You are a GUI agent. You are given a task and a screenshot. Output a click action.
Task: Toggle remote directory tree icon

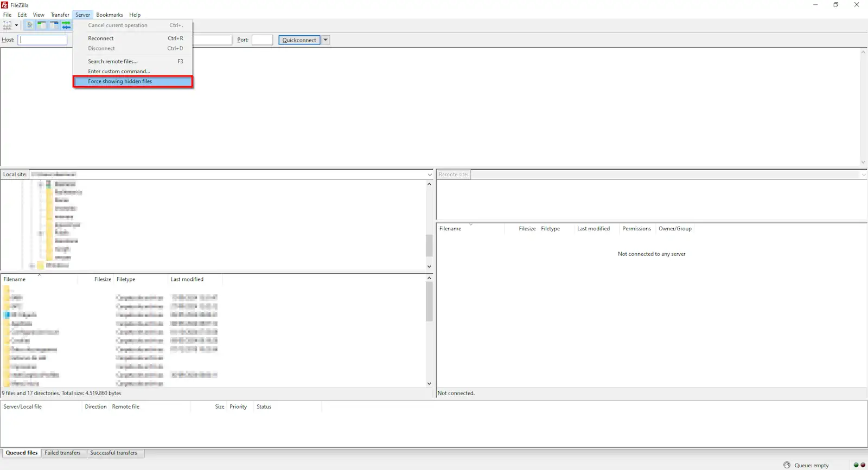54,25
